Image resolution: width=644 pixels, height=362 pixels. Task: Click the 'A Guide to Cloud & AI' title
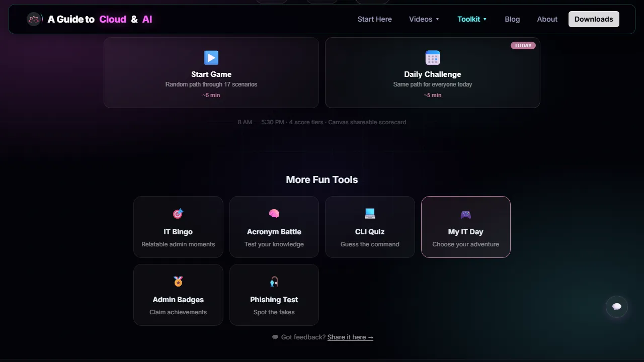(100, 19)
